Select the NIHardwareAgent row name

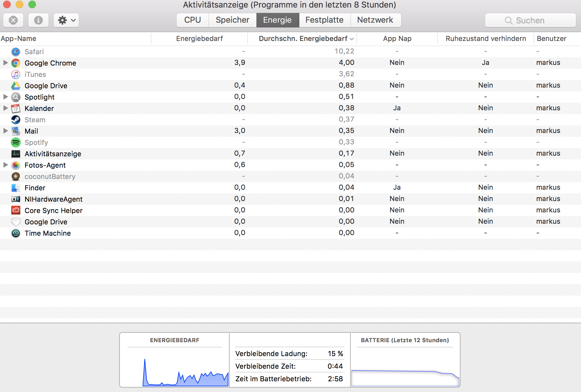click(54, 199)
